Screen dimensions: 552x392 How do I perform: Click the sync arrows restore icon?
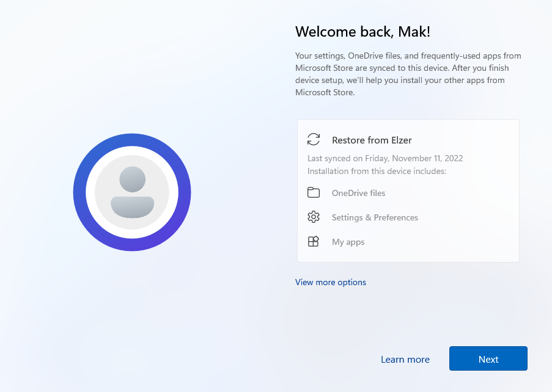pos(314,139)
